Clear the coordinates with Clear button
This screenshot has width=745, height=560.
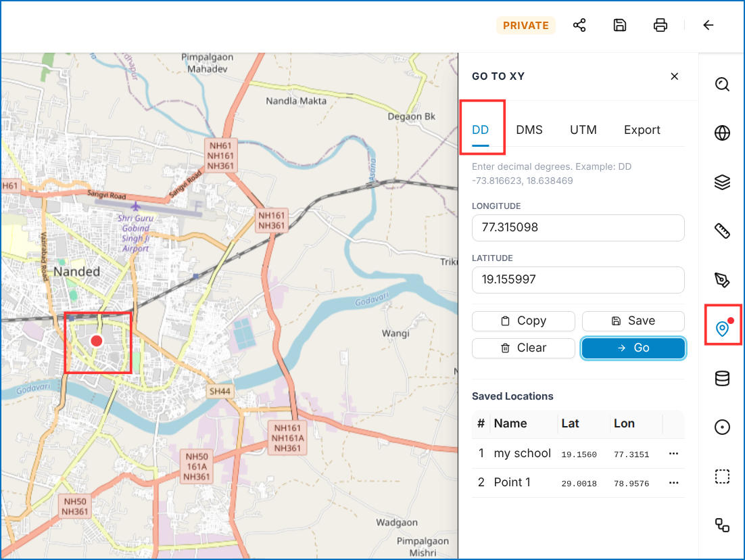(523, 348)
